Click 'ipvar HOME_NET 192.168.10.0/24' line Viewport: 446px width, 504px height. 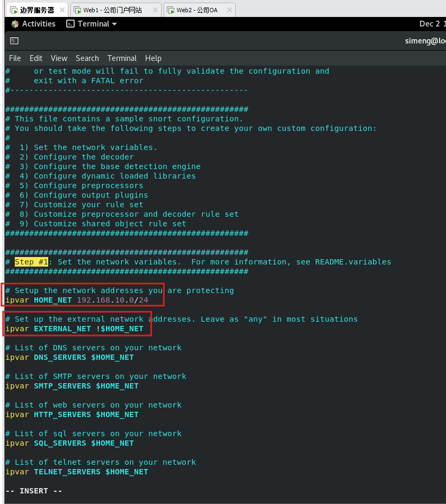(77, 300)
